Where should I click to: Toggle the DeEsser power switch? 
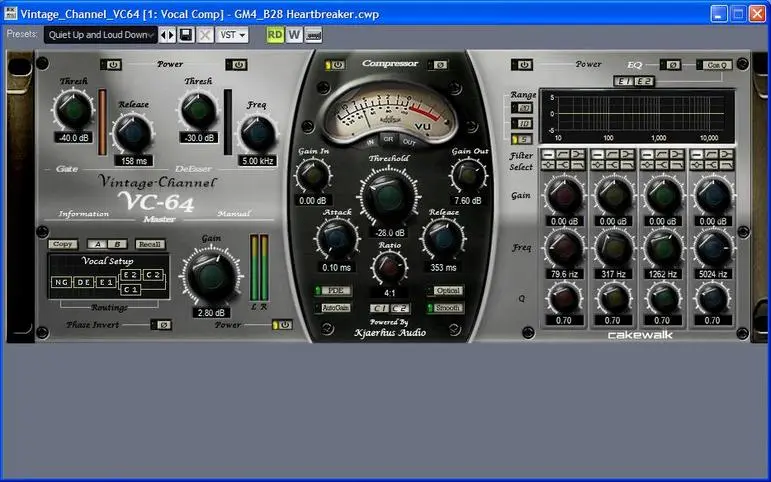click(237, 64)
